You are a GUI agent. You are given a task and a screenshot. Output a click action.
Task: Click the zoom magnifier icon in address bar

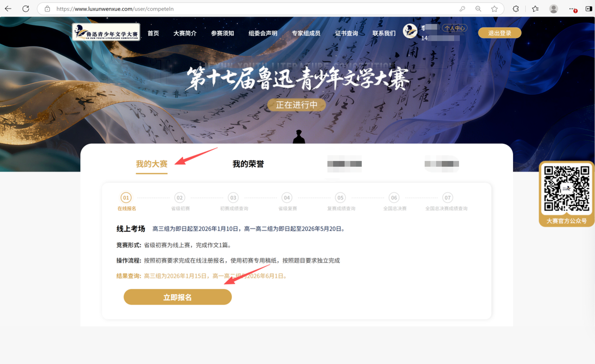pos(478,9)
